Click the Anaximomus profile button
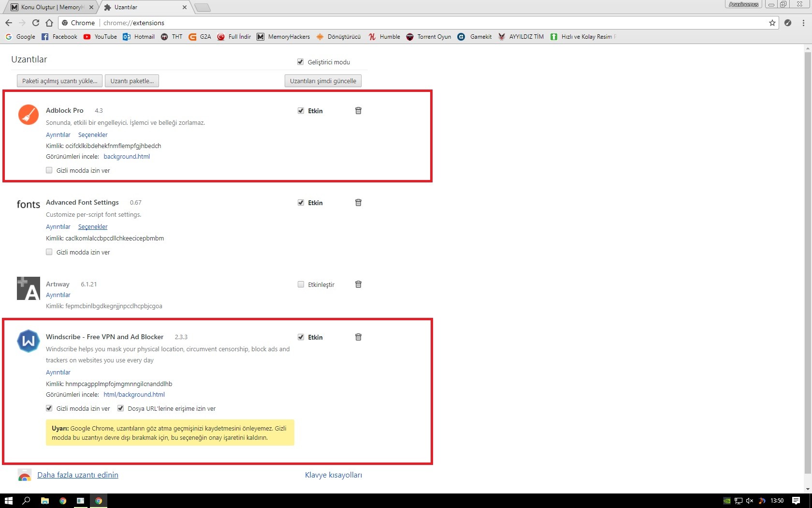 coord(743,4)
